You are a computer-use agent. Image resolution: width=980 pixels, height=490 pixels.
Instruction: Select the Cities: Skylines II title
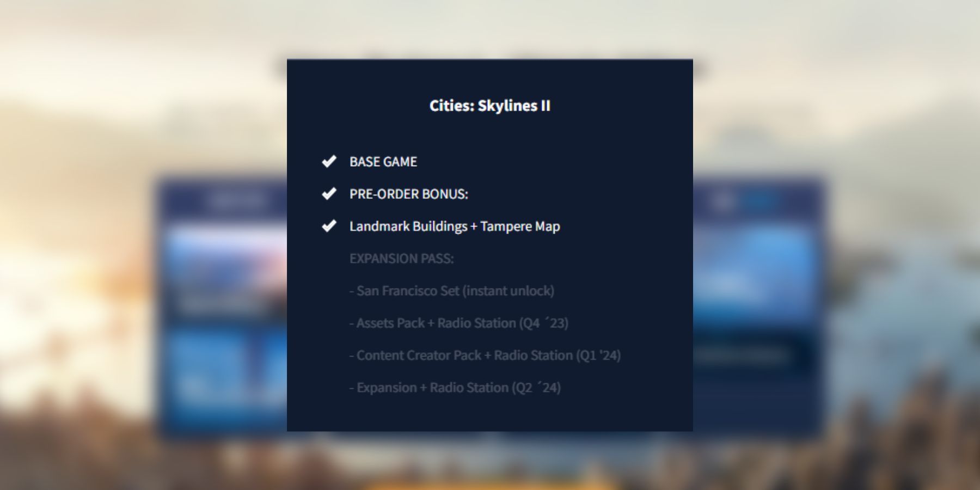pyautogui.click(x=489, y=106)
